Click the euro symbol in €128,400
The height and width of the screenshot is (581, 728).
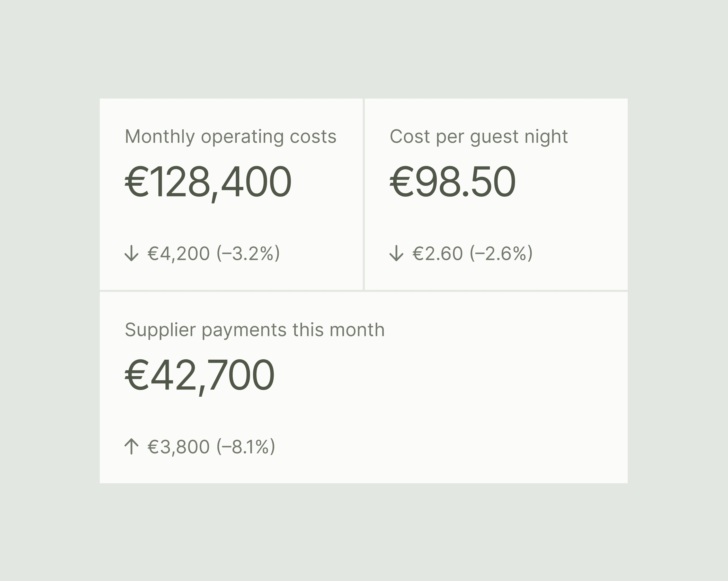tap(137, 181)
